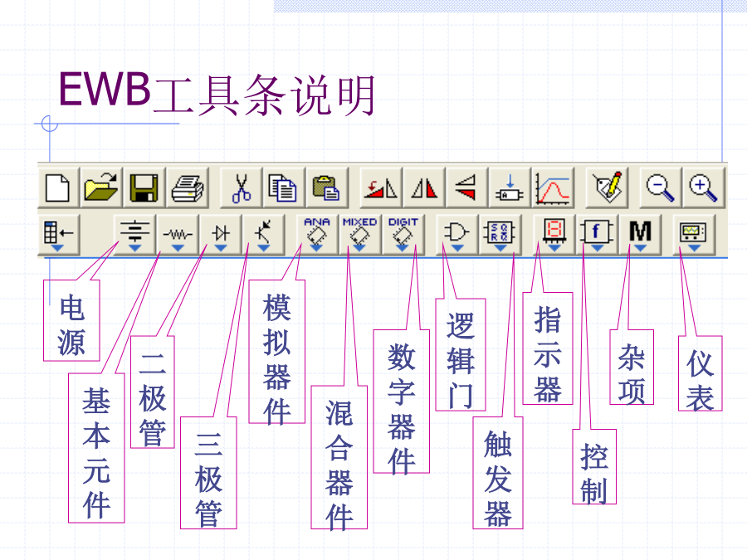This screenshot has width=747, height=560.
Task: Open Component Properties with the pencil icon
Action: [607, 187]
